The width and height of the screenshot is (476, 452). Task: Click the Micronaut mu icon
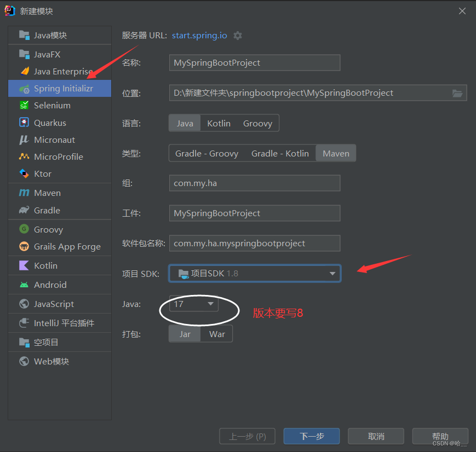[24, 140]
